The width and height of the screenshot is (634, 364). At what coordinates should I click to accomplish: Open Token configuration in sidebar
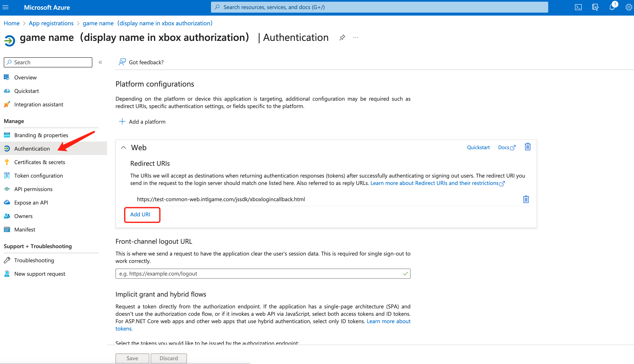point(39,175)
